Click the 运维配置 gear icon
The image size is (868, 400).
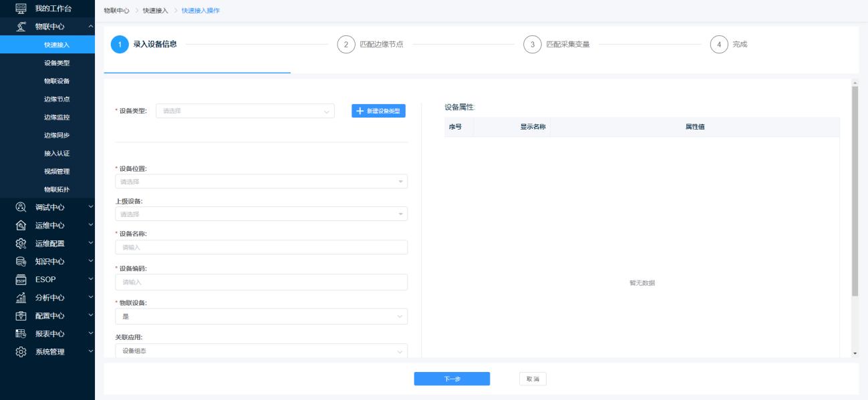[21, 243]
